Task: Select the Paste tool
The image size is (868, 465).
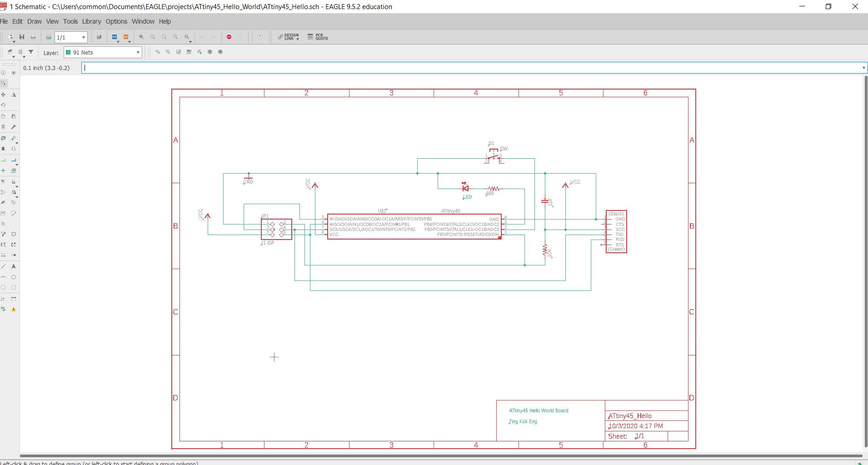Action: point(14,116)
